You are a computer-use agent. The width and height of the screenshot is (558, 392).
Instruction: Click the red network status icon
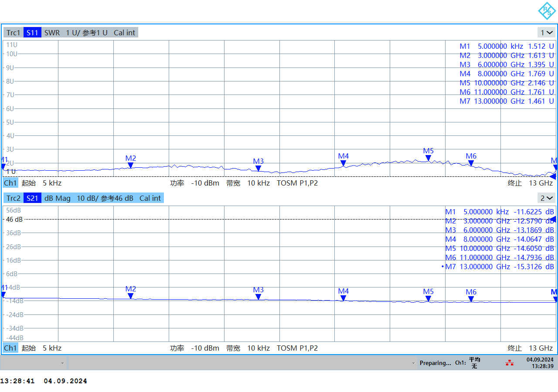point(509,363)
